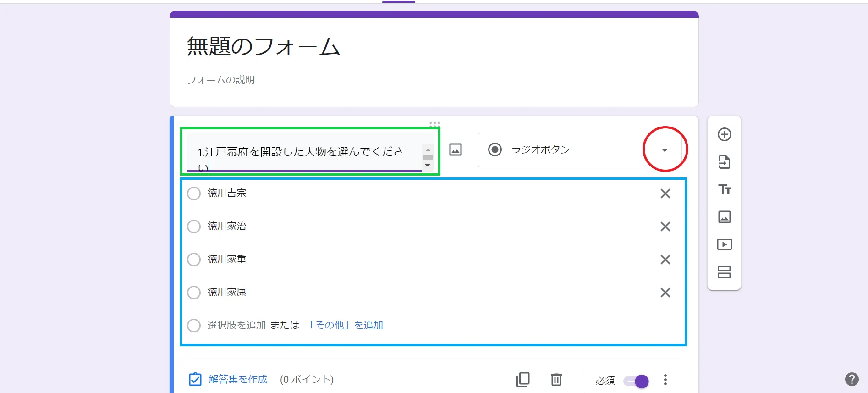The width and height of the screenshot is (868, 393).
Task: Remove the 徳川家治 option
Action: pos(665,227)
